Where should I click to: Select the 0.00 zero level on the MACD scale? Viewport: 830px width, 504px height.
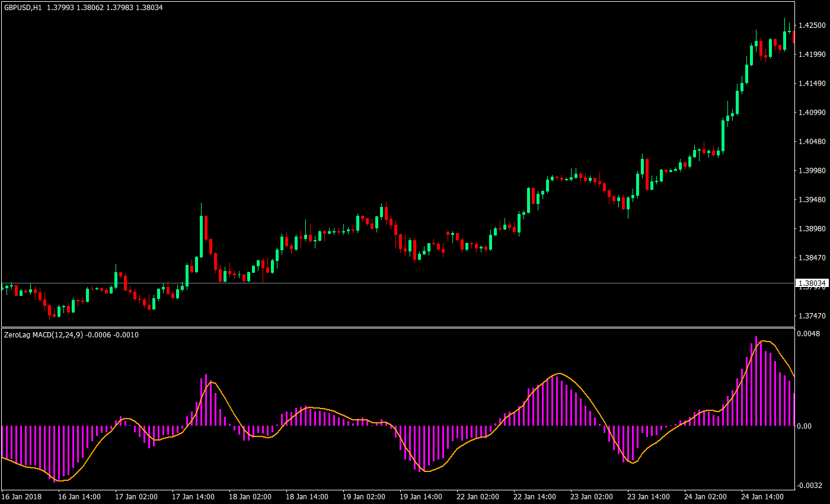point(805,425)
